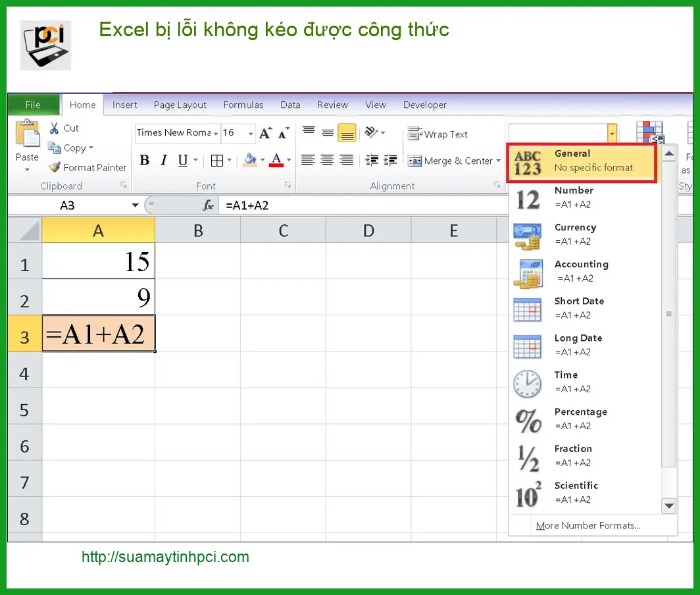Open Font group dialog launcher
This screenshot has height=595, width=700.
tap(288, 185)
